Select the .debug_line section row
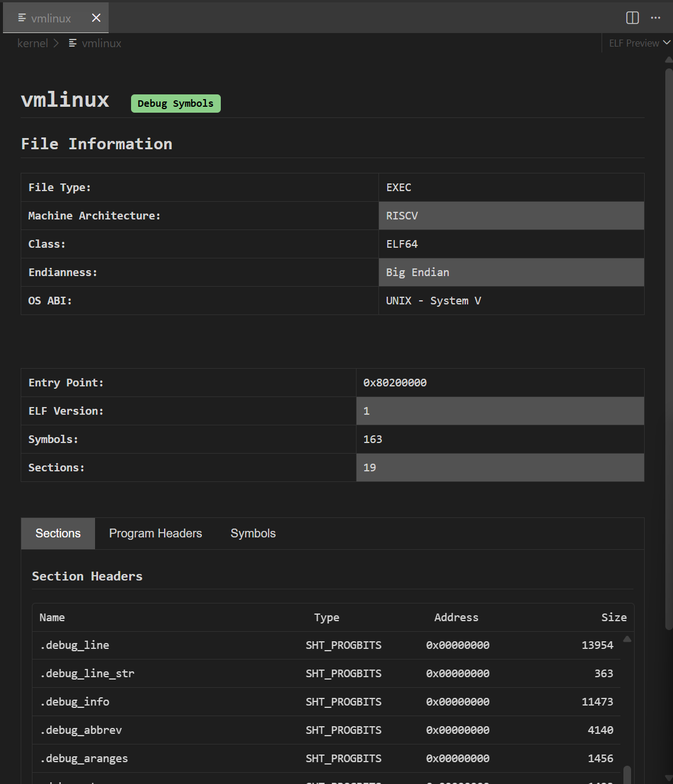This screenshot has width=673, height=784. point(326,645)
